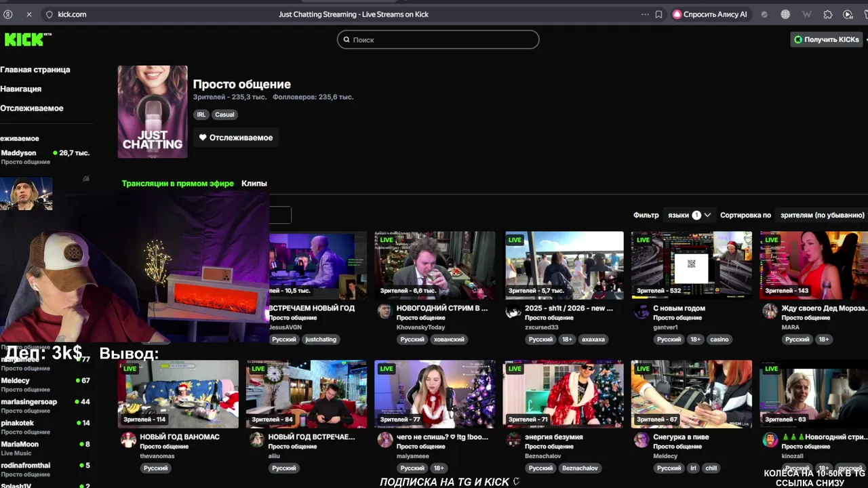Open stream thumbnail with 5,7 тыс. viewers

point(564,265)
